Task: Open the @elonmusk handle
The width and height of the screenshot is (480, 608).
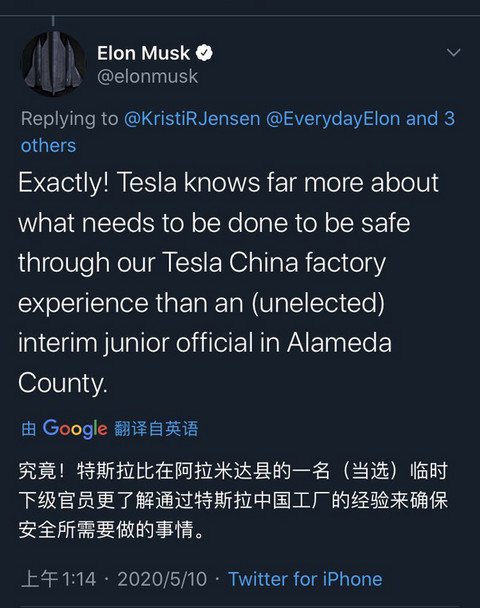Action: coord(147,76)
